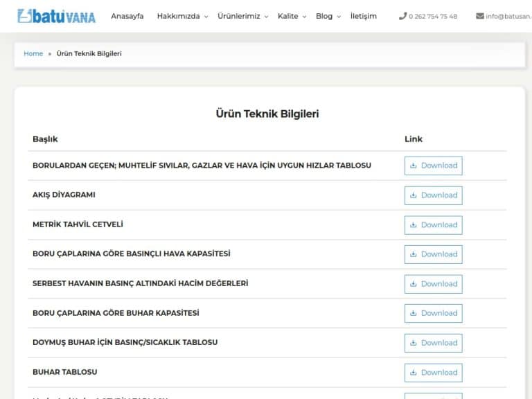
Task: Select the Başlık column header
Action: 45,139
